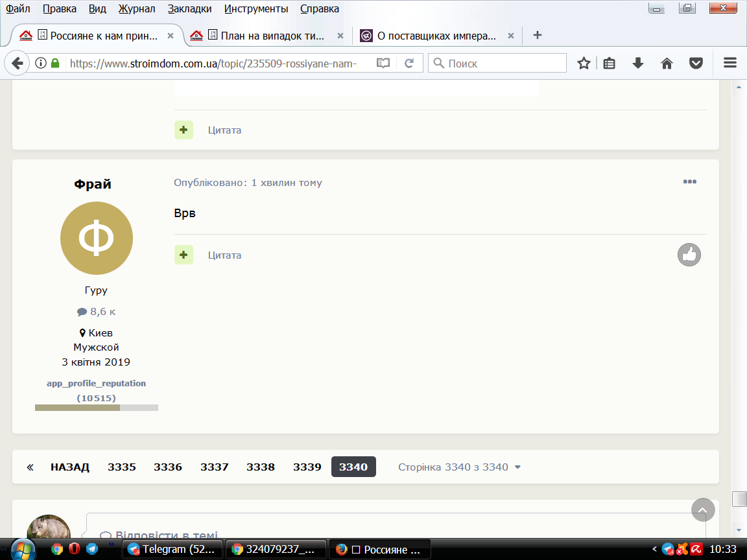The height and width of the screenshot is (560, 747).
Task: Click Цитата link under Фрай's post
Action: click(224, 255)
